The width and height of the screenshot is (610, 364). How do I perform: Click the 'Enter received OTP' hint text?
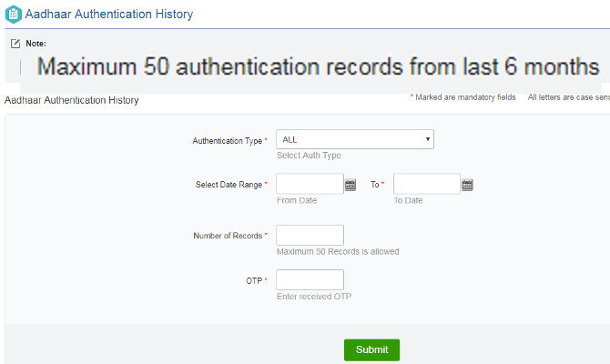click(314, 297)
